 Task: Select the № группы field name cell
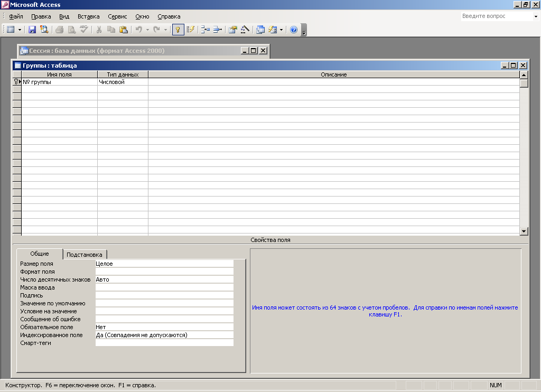59,82
